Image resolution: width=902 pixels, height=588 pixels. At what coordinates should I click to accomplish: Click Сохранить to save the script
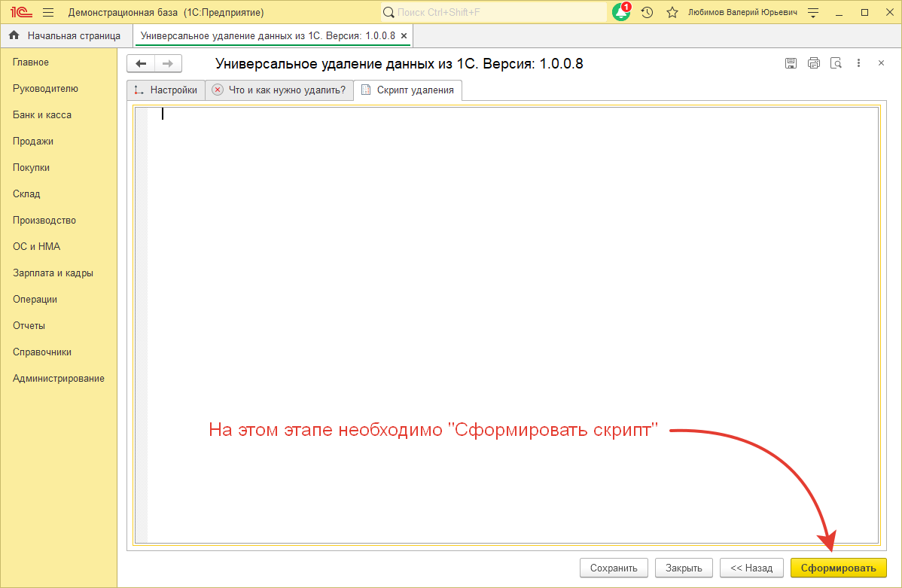[x=614, y=568]
